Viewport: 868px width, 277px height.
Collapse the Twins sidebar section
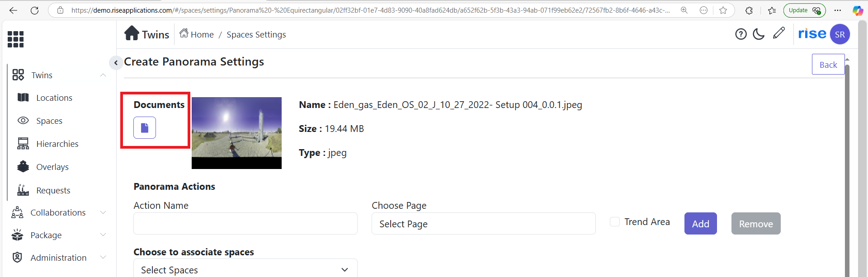coord(103,75)
